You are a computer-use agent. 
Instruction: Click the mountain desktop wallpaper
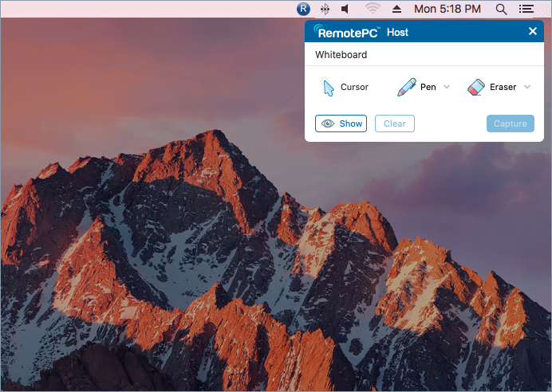(199, 263)
